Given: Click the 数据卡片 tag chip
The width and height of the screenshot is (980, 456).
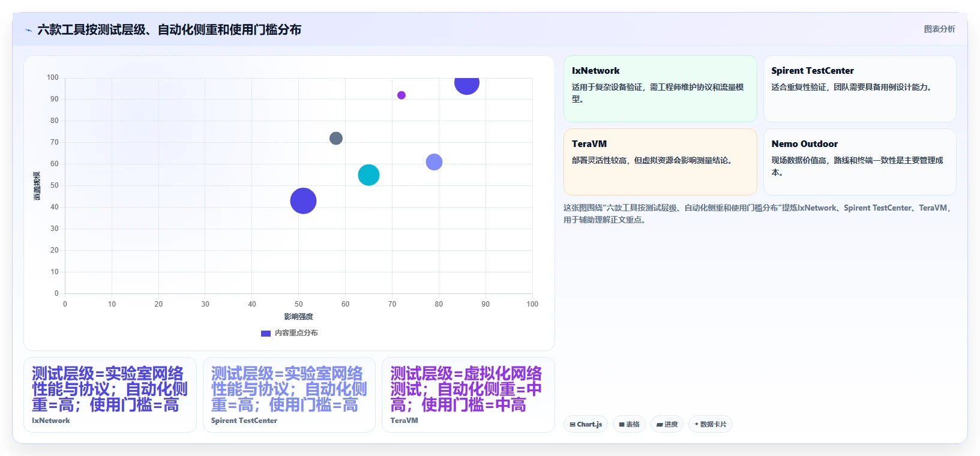Looking at the screenshot, I should pyautogui.click(x=711, y=424).
